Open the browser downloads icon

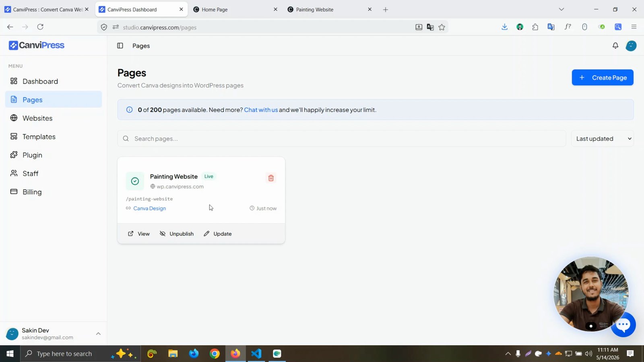click(504, 27)
